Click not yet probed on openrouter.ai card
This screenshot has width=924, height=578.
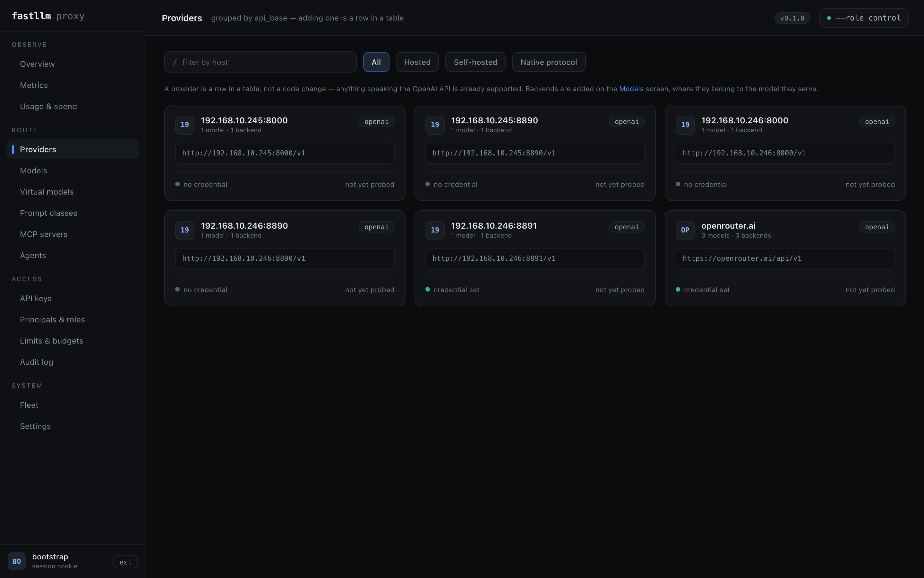pyautogui.click(x=870, y=290)
